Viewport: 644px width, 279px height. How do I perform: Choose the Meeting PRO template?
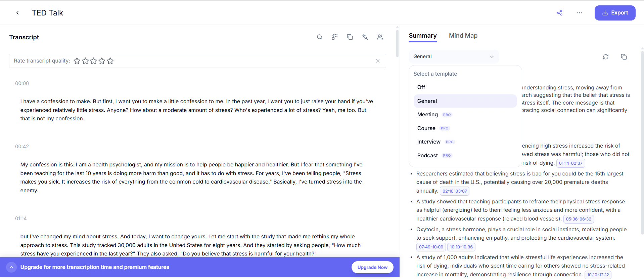tap(465, 115)
